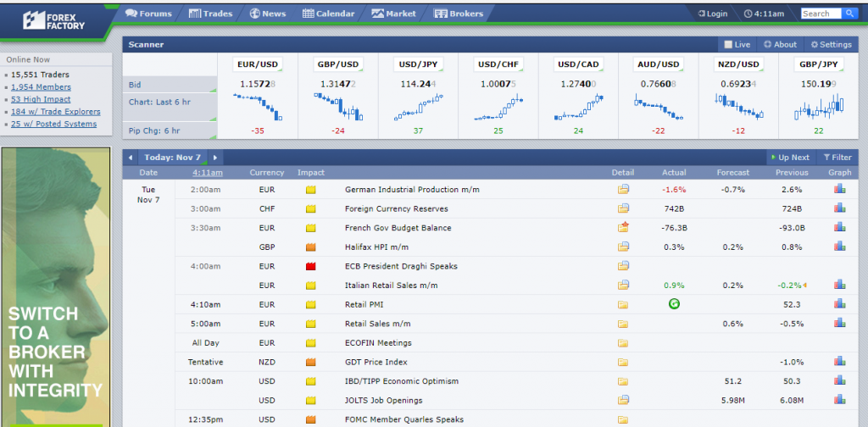
Task: Click the search magnifier button
Action: [x=849, y=14]
